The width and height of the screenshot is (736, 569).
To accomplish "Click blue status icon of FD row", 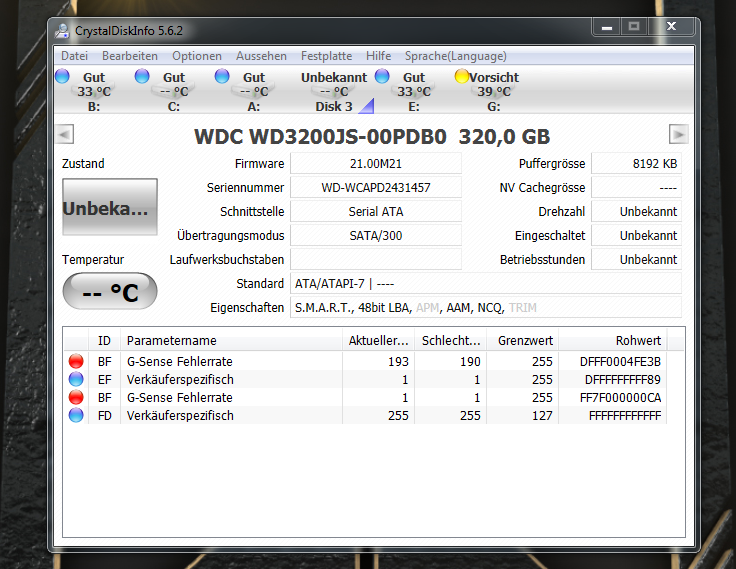I will (76, 415).
